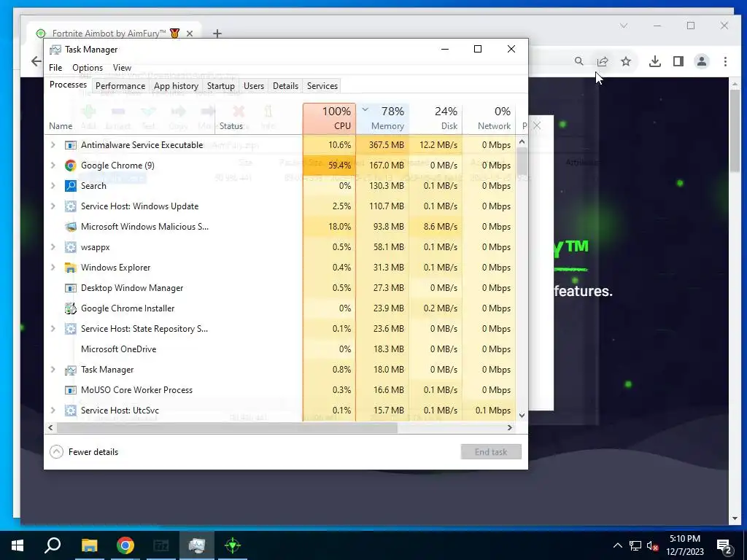747x560 pixels.
Task: Toggle Chrome side panel icon
Action: coord(678,61)
